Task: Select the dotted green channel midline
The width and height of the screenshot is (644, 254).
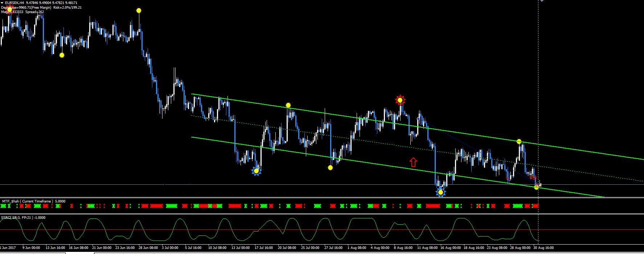Action: tap(417, 148)
